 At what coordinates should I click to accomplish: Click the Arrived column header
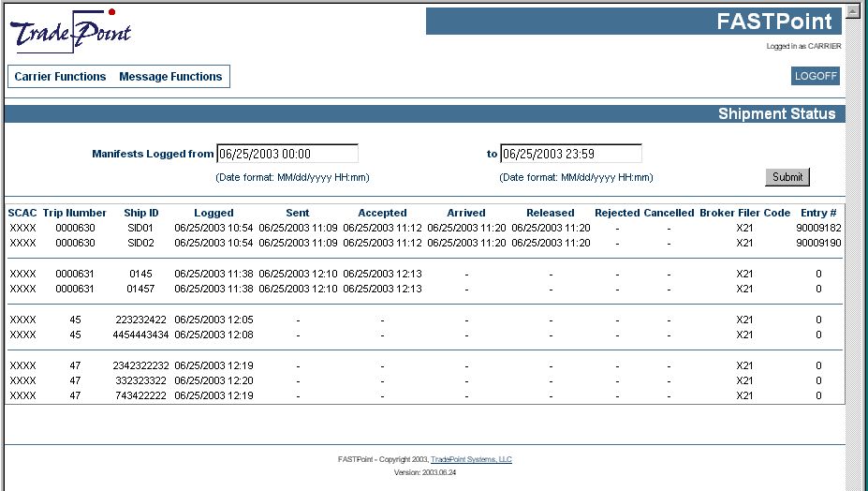click(x=466, y=213)
